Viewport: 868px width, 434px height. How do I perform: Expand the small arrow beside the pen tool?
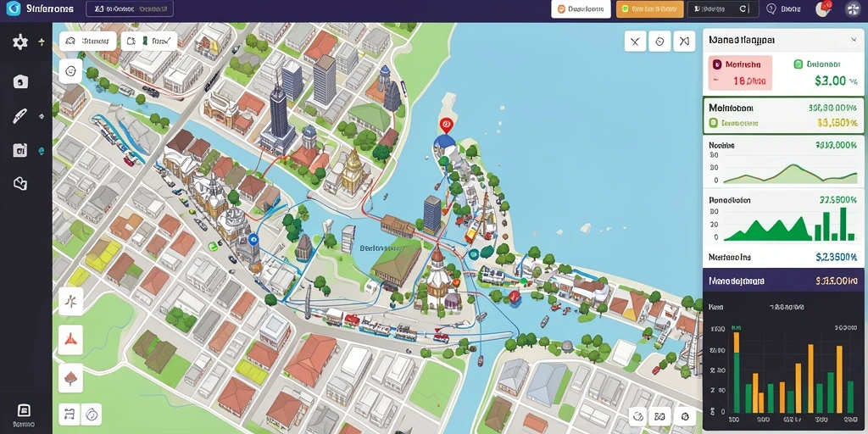coord(42,116)
